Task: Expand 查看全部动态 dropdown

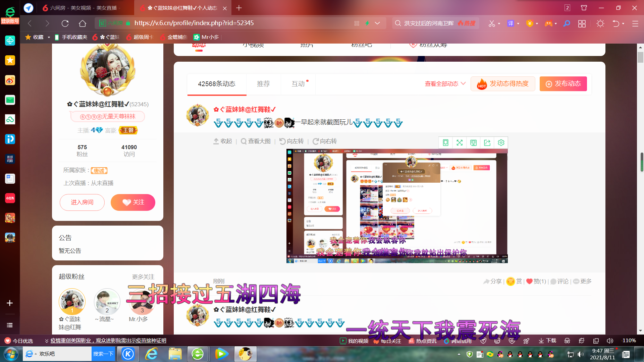Action: [445, 84]
